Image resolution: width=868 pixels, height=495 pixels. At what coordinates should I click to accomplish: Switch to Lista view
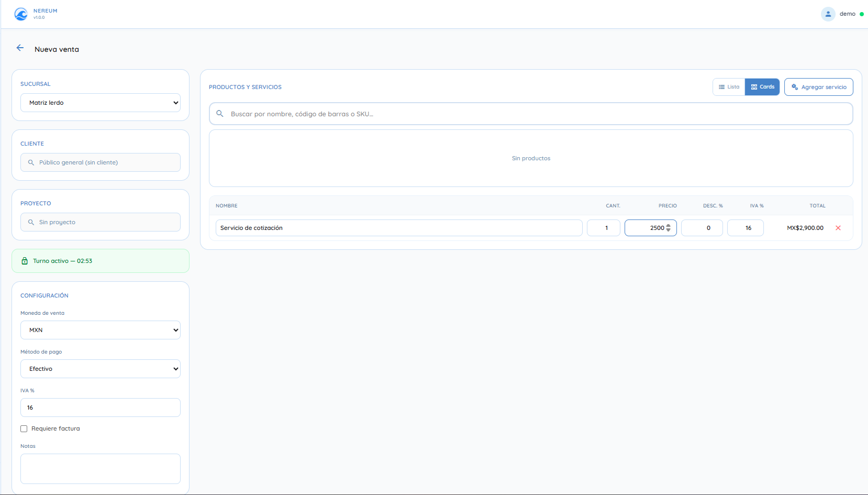(x=729, y=87)
